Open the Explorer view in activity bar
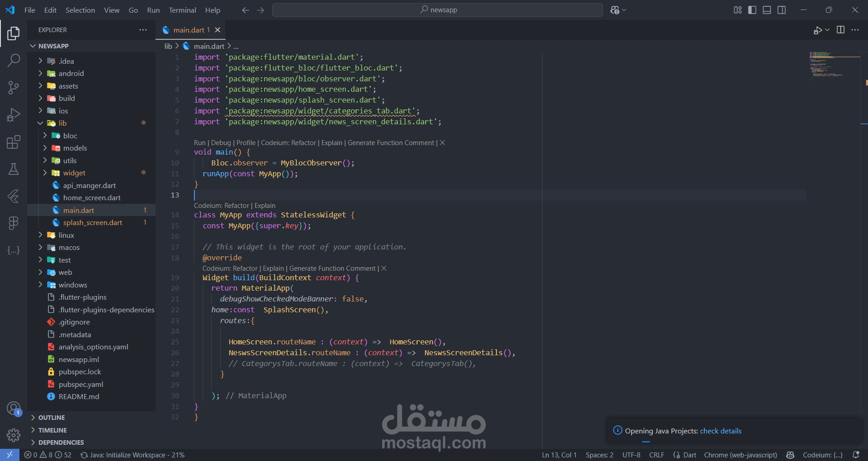Image resolution: width=868 pixels, height=461 pixels. point(14,33)
